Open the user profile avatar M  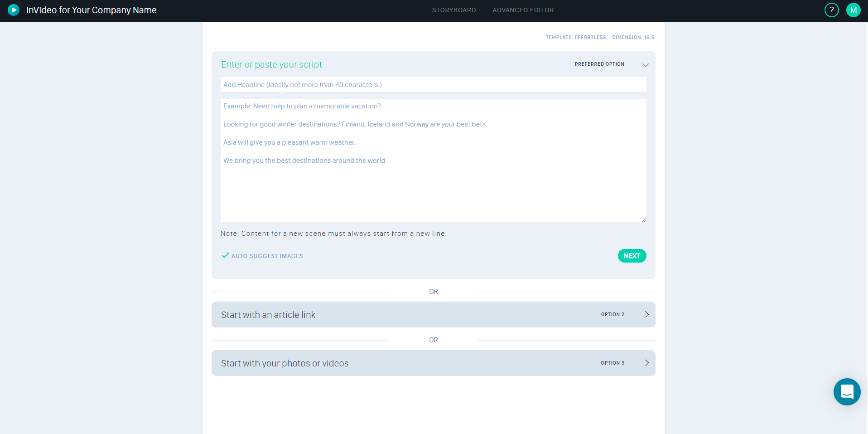coord(853,10)
